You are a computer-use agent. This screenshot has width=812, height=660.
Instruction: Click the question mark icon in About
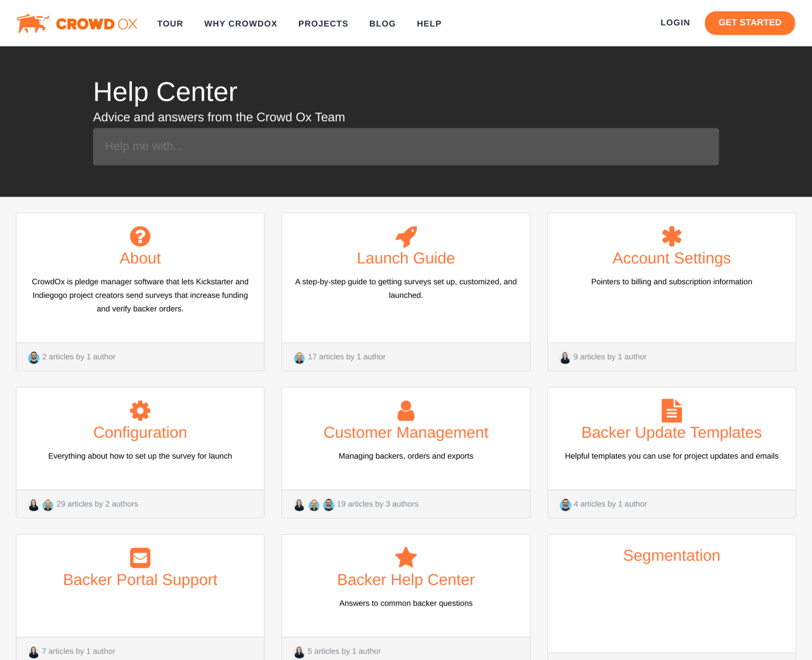point(140,236)
